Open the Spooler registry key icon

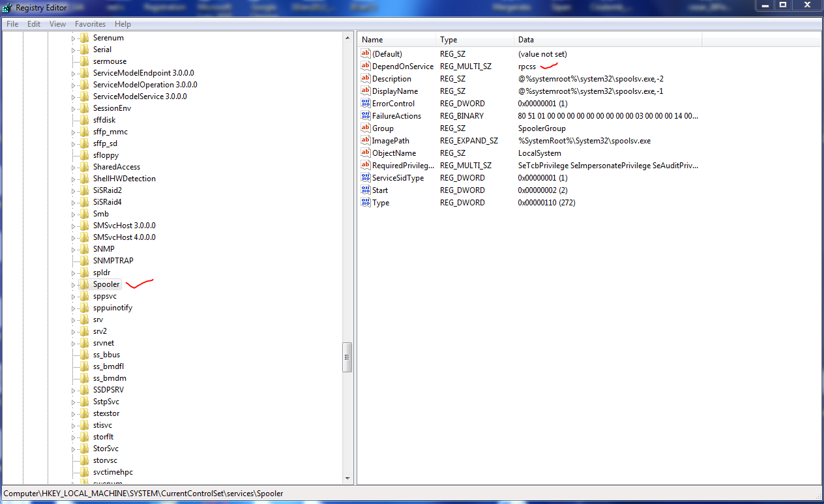click(x=84, y=284)
